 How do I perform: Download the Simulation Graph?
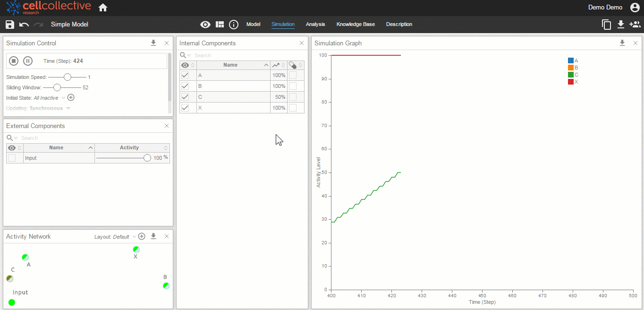[622, 43]
